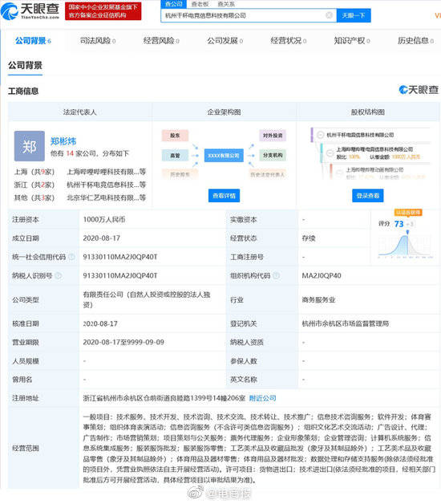Click the XXXX有限公司 center node
The height and width of the screenshot is (504, 441).
tap(224, 156)
